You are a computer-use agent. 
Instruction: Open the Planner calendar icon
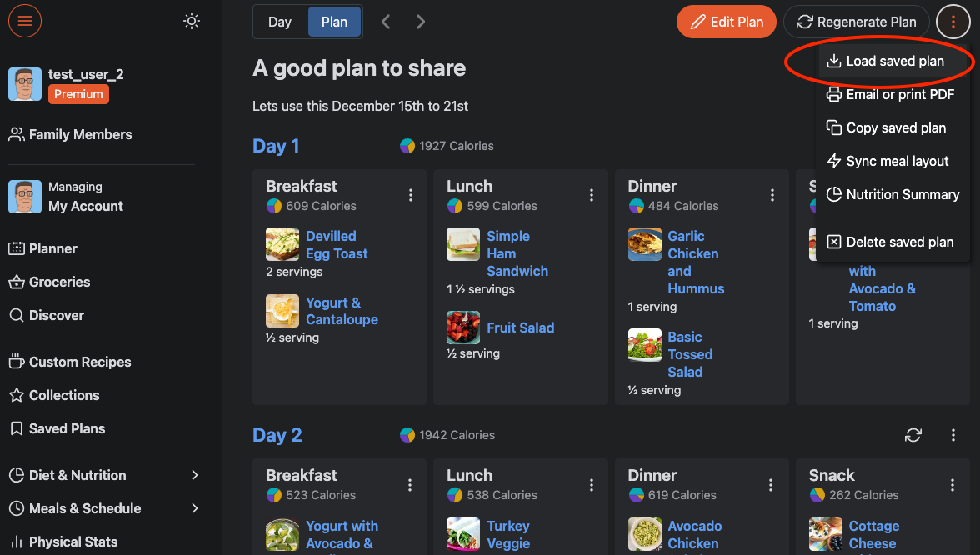(17, 248)
